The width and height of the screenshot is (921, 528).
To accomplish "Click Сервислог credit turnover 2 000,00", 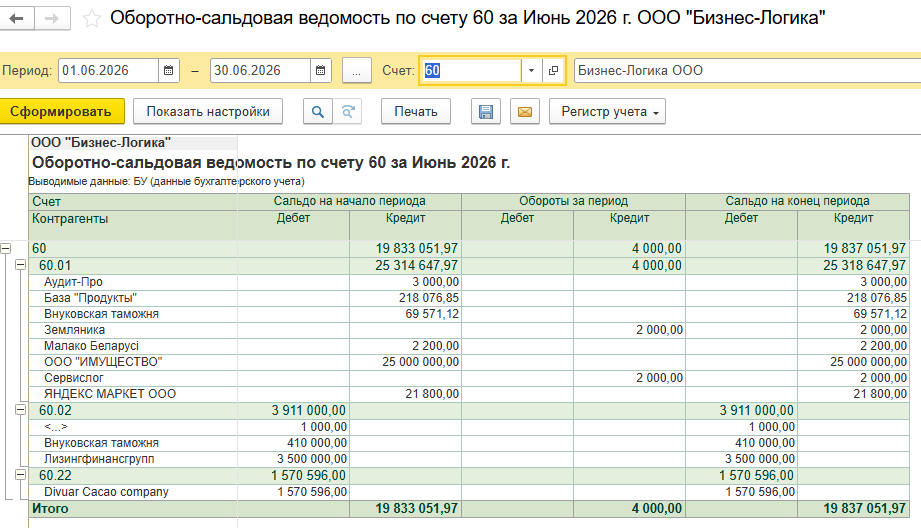I will click(x=659, y=378).
